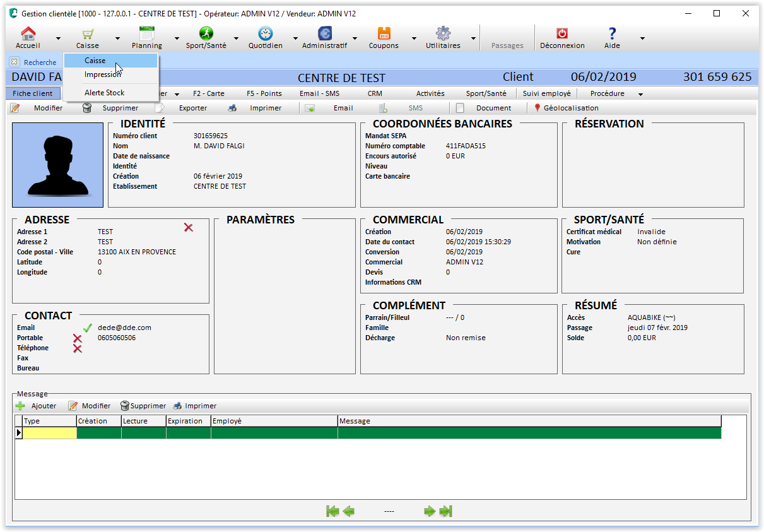Click the red X next to Portable
Screen dimensions: 764x532
(78, 338)
